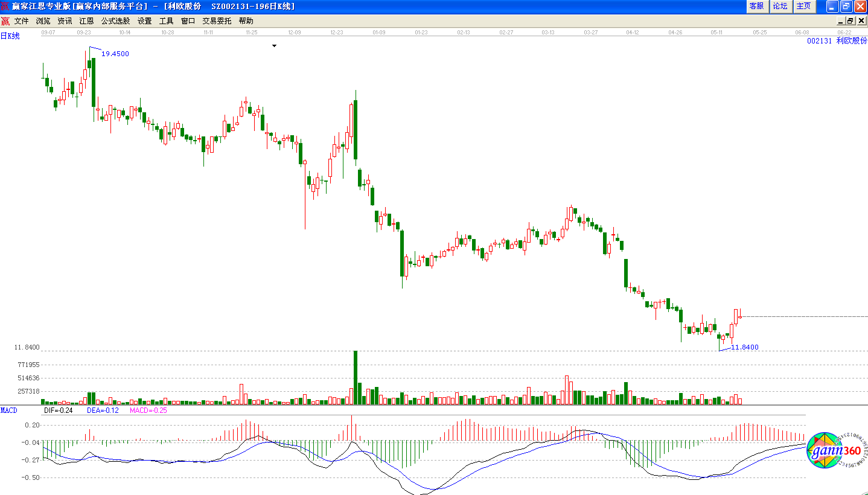
Task: Click the -0.50 MACD axis label
Action: (x=31, y=477)
